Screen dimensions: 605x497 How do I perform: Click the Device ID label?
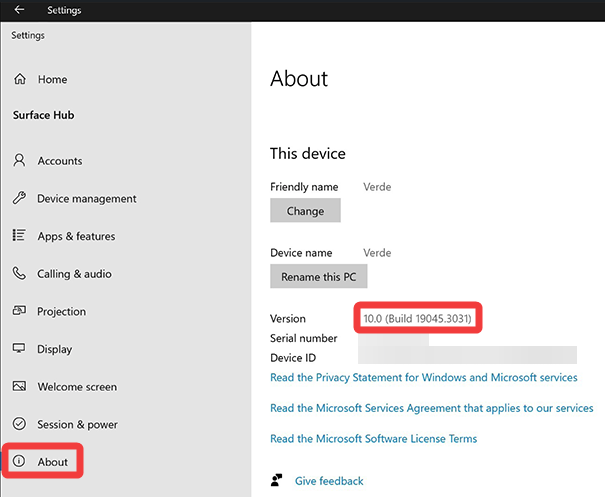293,358
